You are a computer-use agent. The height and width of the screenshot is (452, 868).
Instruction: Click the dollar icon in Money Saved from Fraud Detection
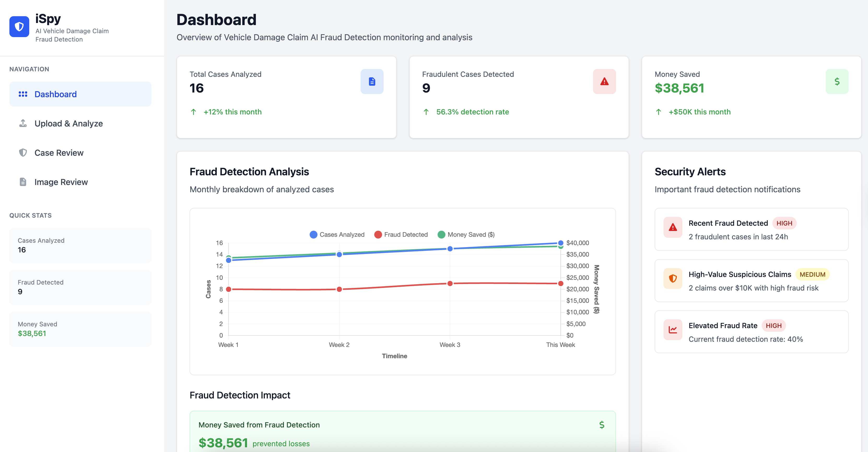601,425
